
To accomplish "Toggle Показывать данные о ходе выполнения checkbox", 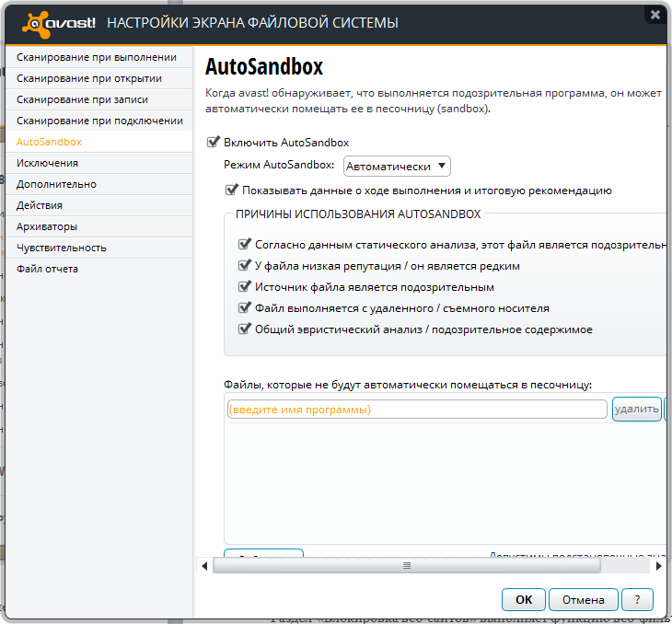I will pyautogui.click(x=231, y=190).
